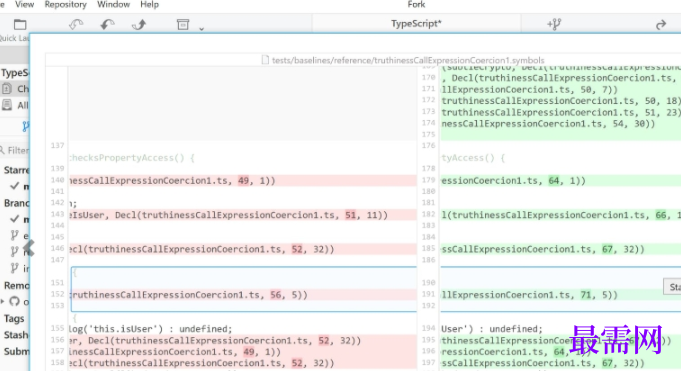Click removed line 158 ending 52, 32))

(242, 363)
